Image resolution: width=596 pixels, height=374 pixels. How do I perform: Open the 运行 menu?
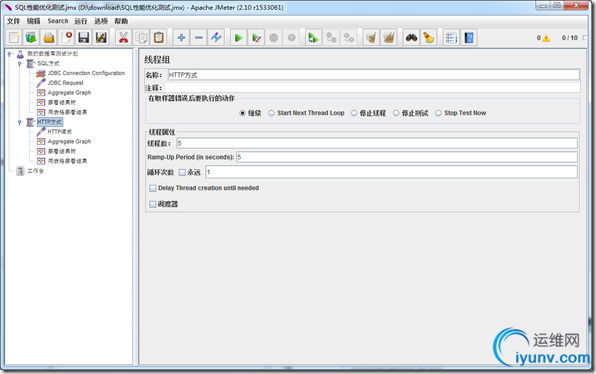coord(81,21)
